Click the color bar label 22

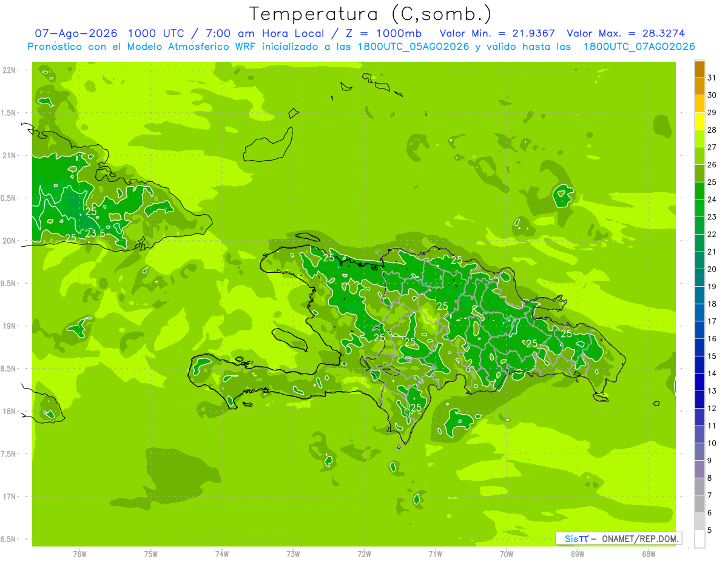click(712, 234)
